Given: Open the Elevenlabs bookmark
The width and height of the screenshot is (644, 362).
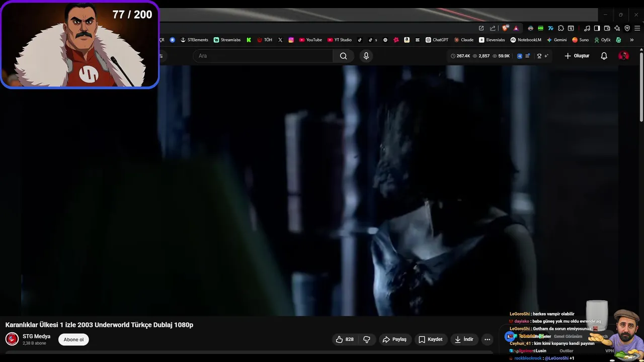Looking at the screenshot, I should point(492,40).
